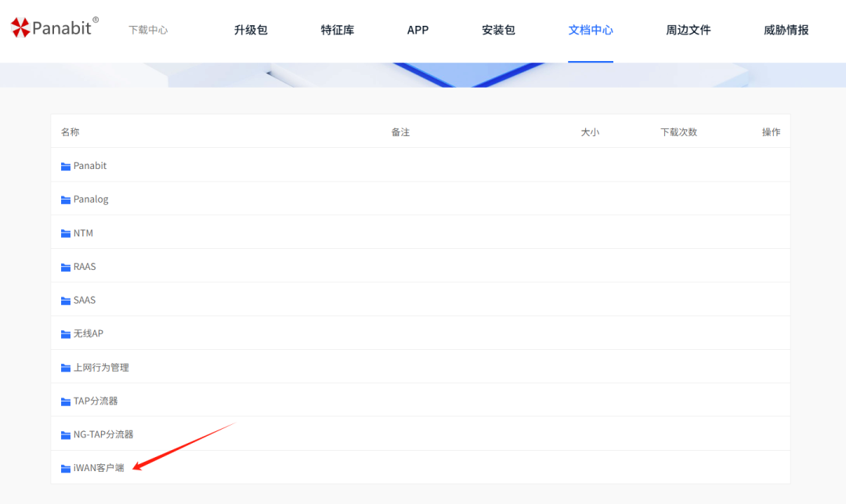Open the 无线AP folder icon
The width and height of the screenshot is (846, 504).
(66, 333)
